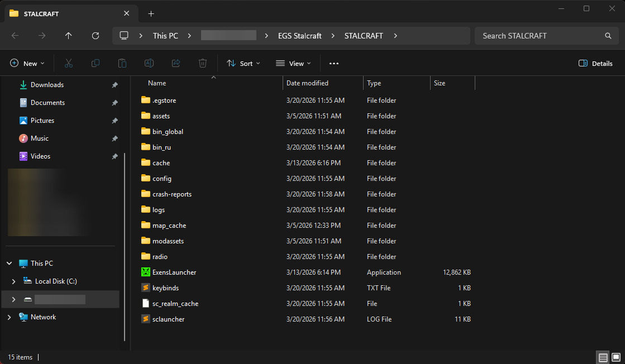Viewport: 625px width, 364px height.
Task: Collapse the This PC tree node
Action: click(9, 264)
